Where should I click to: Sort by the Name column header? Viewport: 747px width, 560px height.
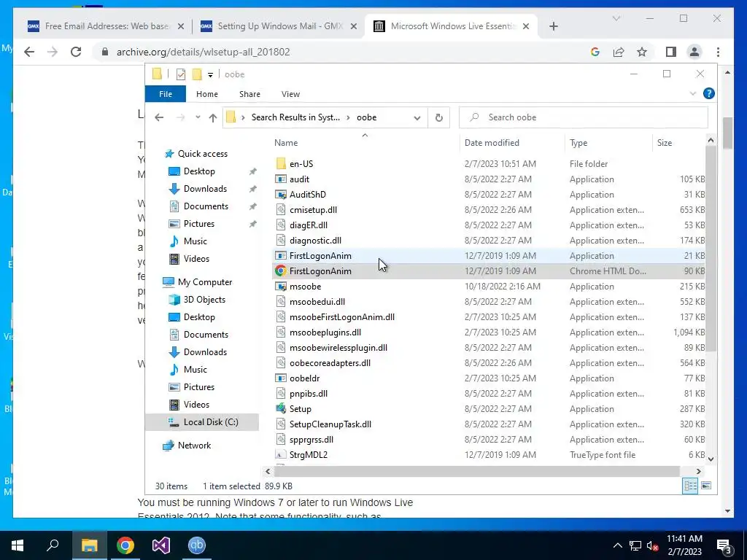coord(365,142)
